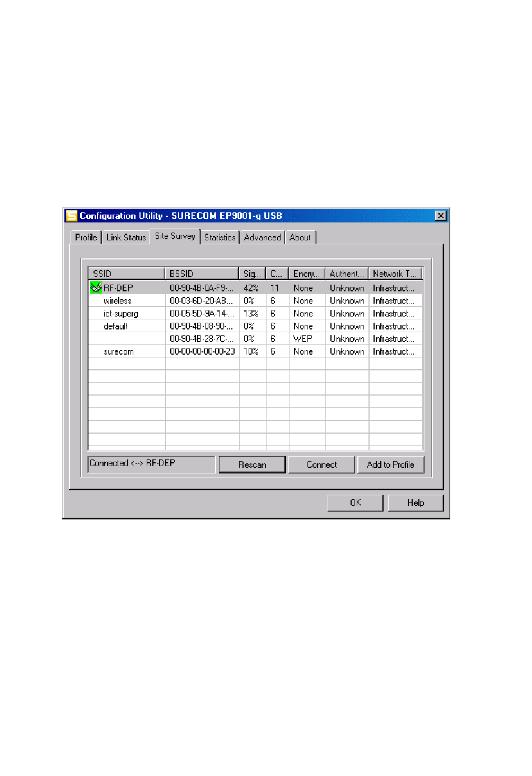This screenshot has height=776, width=532.
Task: Click the connected network icon beside RF-DEP
Action: click(96, 288)
